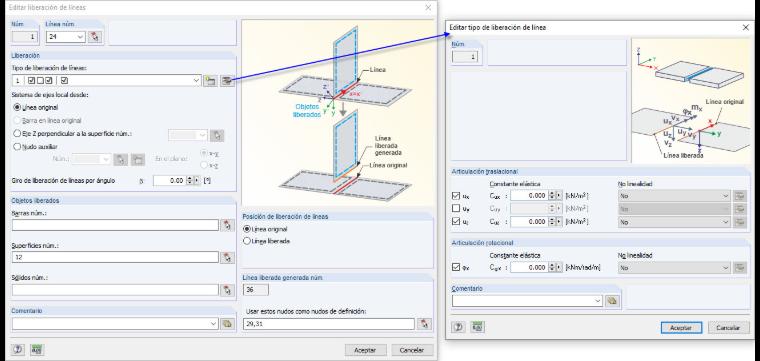The width and height of the screenshot is (760, 361).
Task: Open help in the line release dialog
Action: [x=18, y=349]
